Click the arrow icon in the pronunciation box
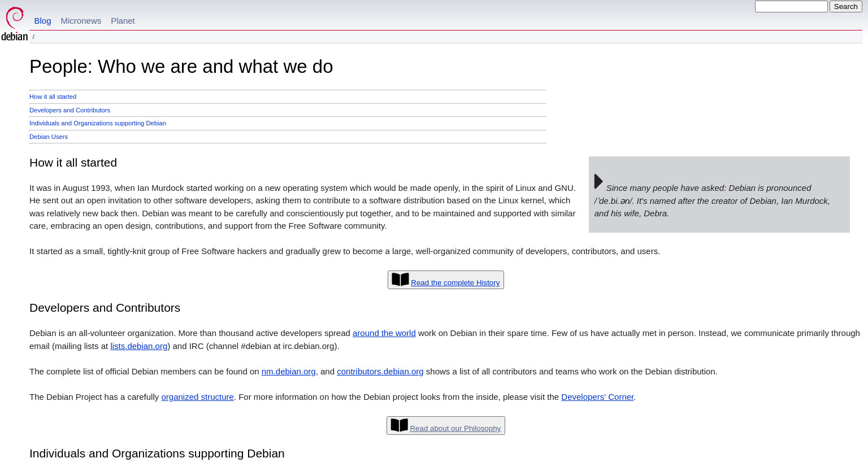 click(598, 181)
